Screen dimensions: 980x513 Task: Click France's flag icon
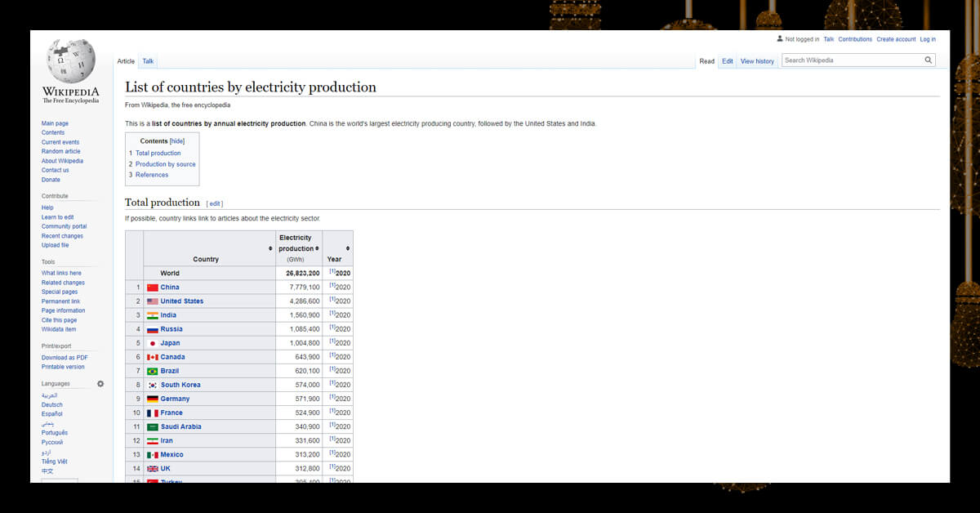coord(153,413)
